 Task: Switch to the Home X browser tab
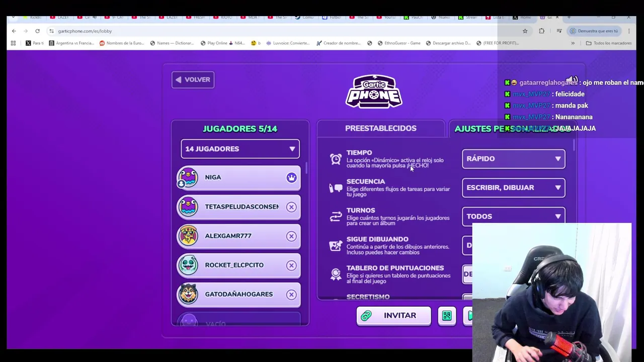point(523,17)
